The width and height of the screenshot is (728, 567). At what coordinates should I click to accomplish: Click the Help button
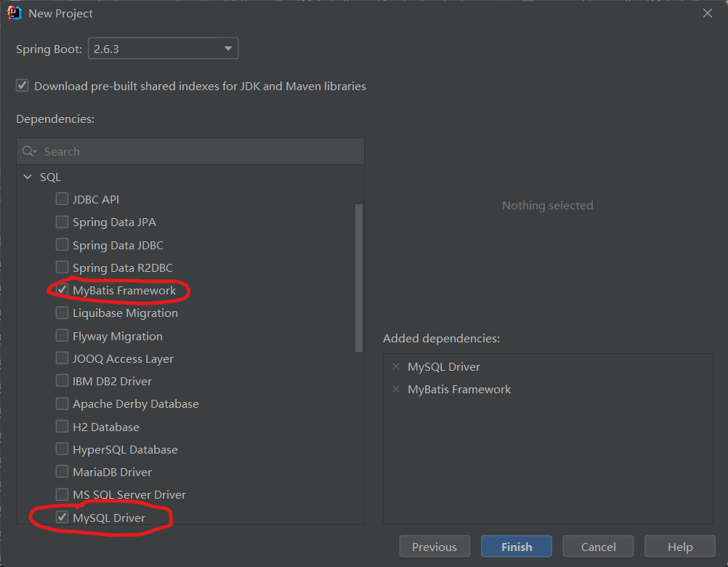(679, 546)
